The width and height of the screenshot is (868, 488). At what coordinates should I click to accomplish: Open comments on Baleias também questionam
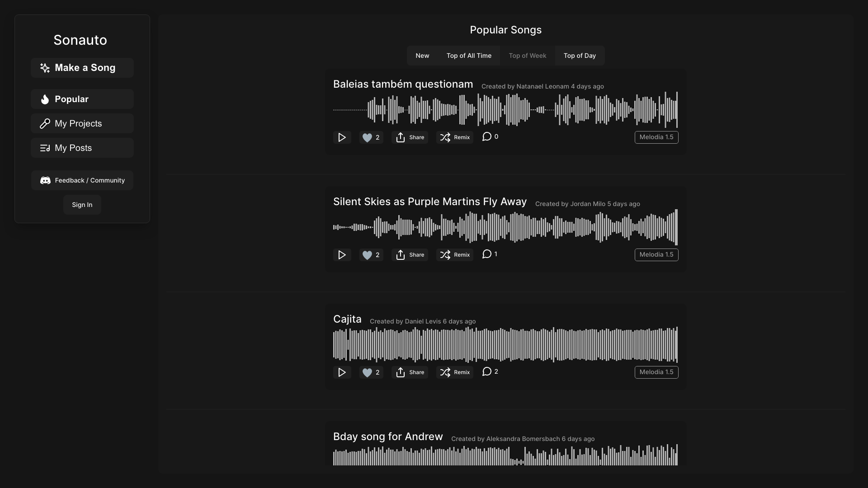(x=490, y=136)
